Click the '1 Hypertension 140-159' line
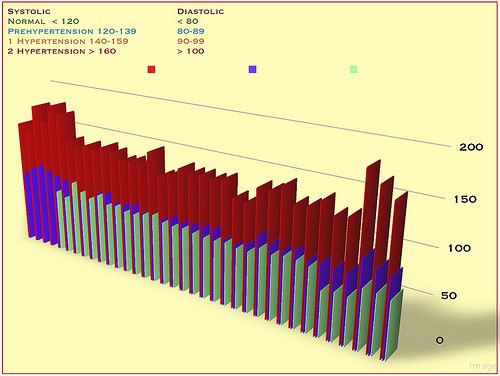Image resolution: width=500 pixels, height=376 pixels. coord(68,41)
